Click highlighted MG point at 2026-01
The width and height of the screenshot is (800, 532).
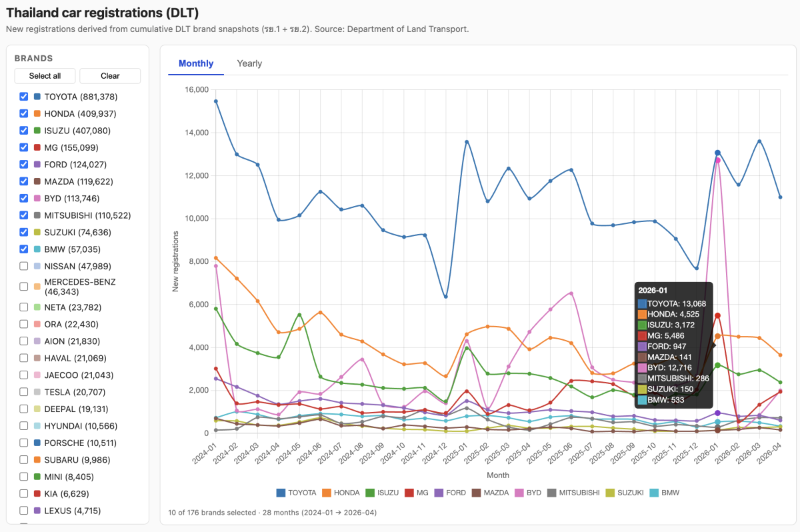tap(717, 315)
